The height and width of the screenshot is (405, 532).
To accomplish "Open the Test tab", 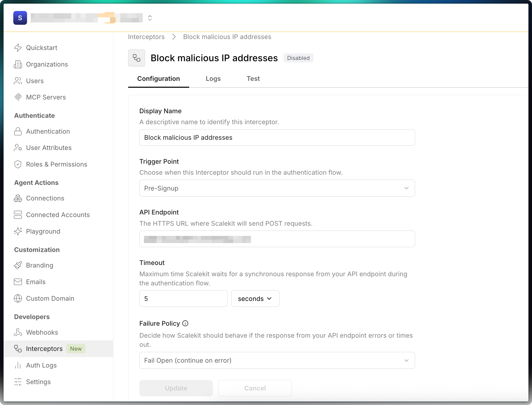I will coord(253,79).
